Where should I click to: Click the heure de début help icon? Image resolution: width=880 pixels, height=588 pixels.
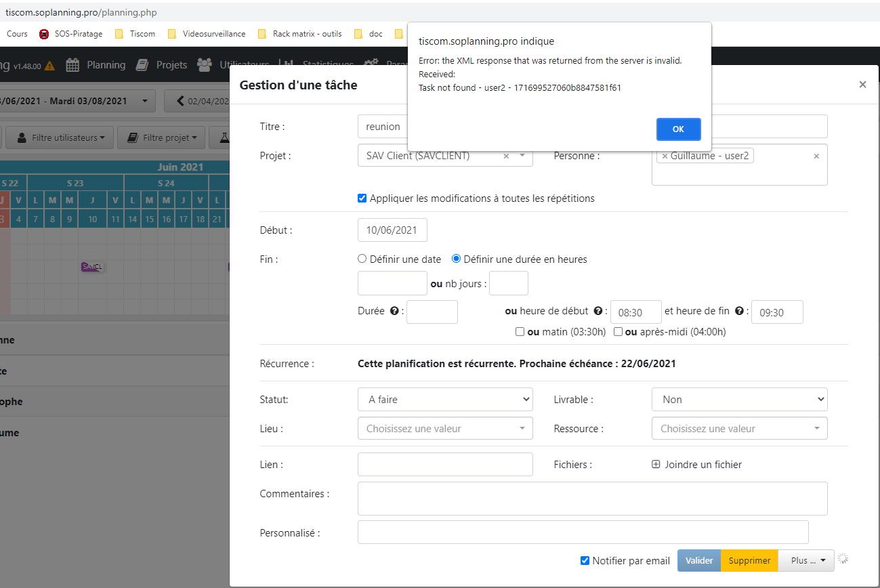pos(598,311)
